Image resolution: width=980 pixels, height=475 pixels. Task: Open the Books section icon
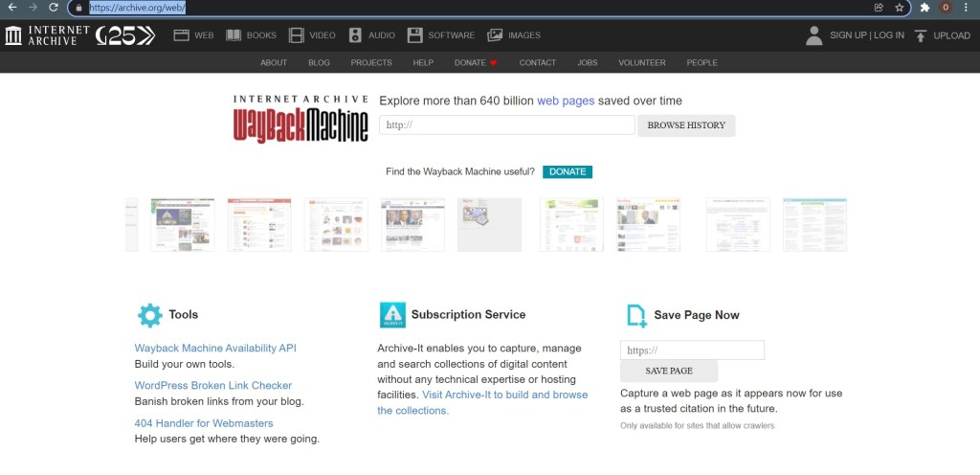tap(234, 35)
